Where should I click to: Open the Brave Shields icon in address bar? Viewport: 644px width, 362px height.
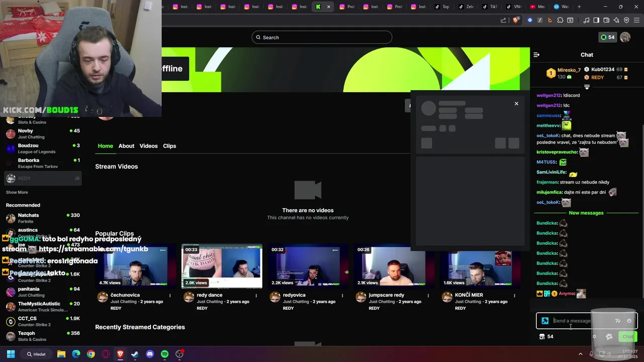(x=516, y=20)
